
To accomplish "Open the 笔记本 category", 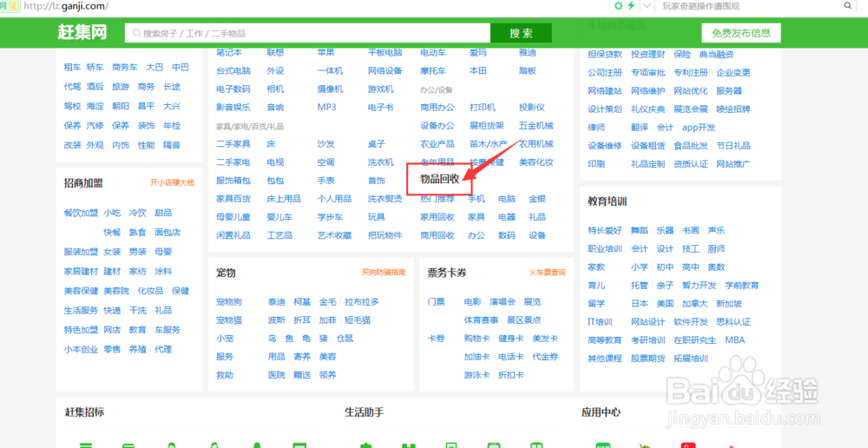I will [229, 53].
